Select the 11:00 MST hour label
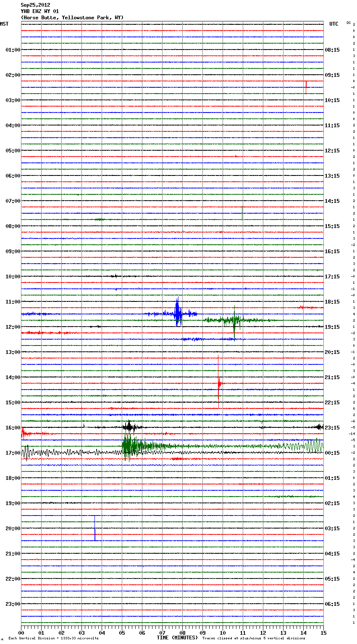 [13, 302]
